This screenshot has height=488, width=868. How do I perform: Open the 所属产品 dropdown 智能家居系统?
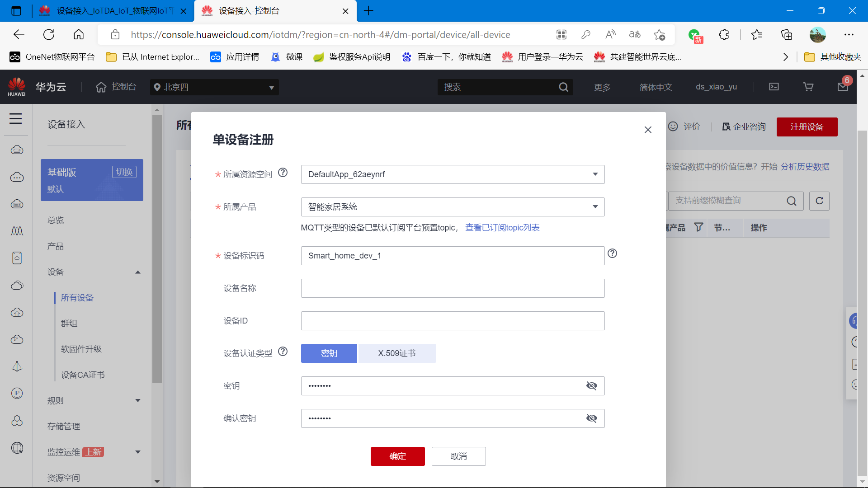pyautogui.click(x=453, y=207)
